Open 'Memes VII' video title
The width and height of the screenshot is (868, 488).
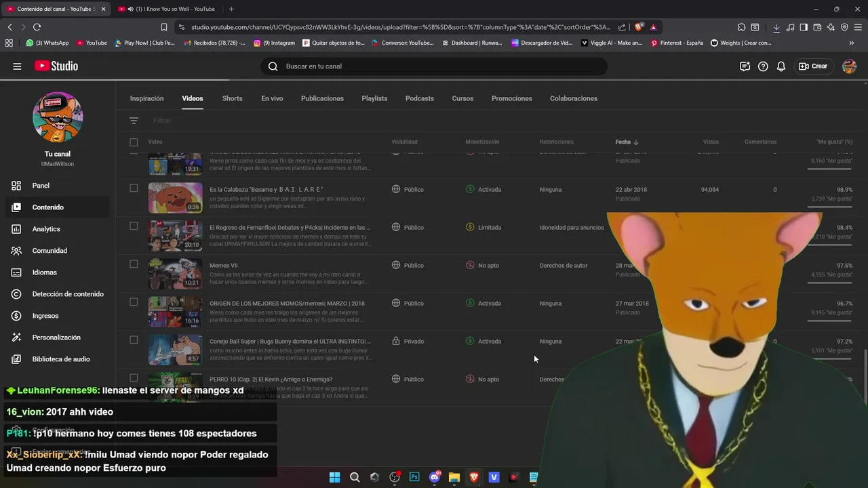(224, 266)
